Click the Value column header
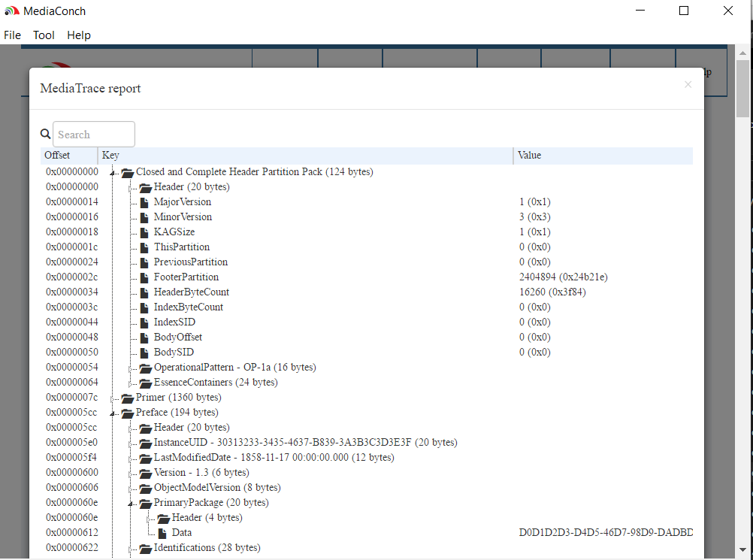Viewport: 753px width, 560px height. tap(603, 156)
